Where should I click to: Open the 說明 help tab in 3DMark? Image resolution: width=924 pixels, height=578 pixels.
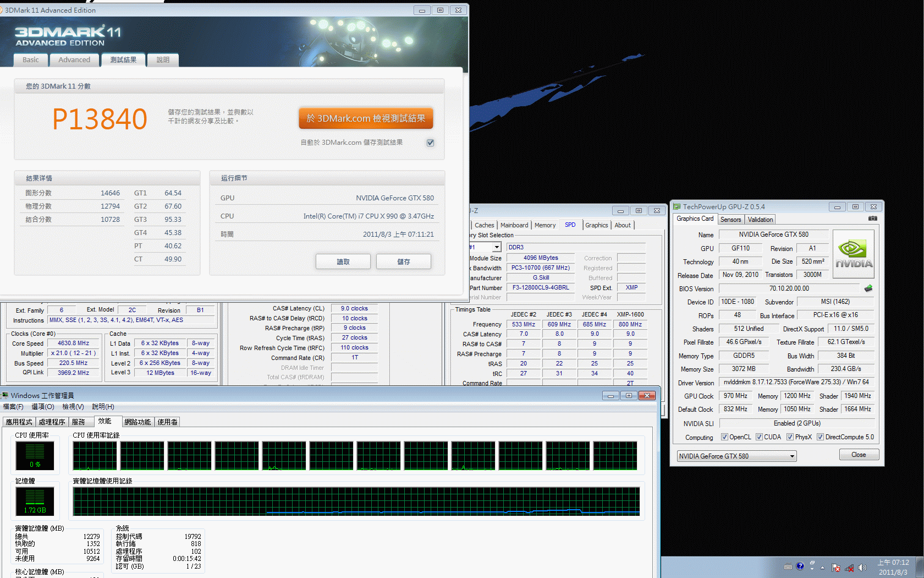click(163, 60)
